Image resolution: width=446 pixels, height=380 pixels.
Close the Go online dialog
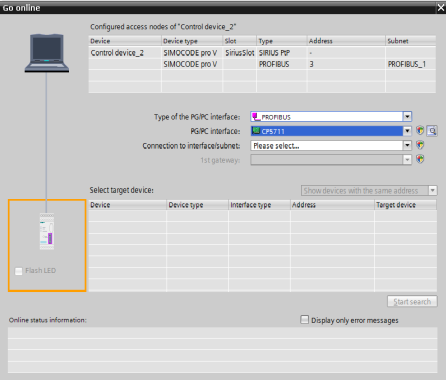441,8
